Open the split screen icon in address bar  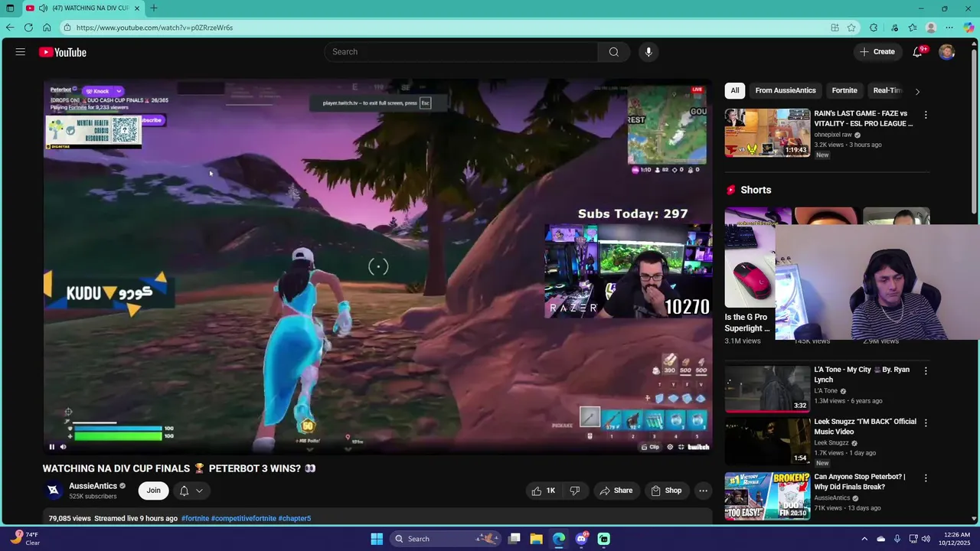(835, 28)
